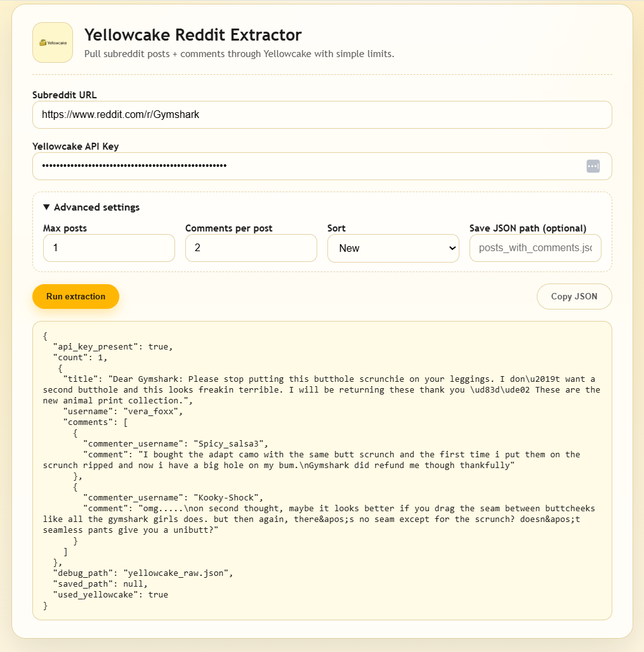Click the "saved_path": null line
This screenshot has height=652, width=644.
click(100, 584)
